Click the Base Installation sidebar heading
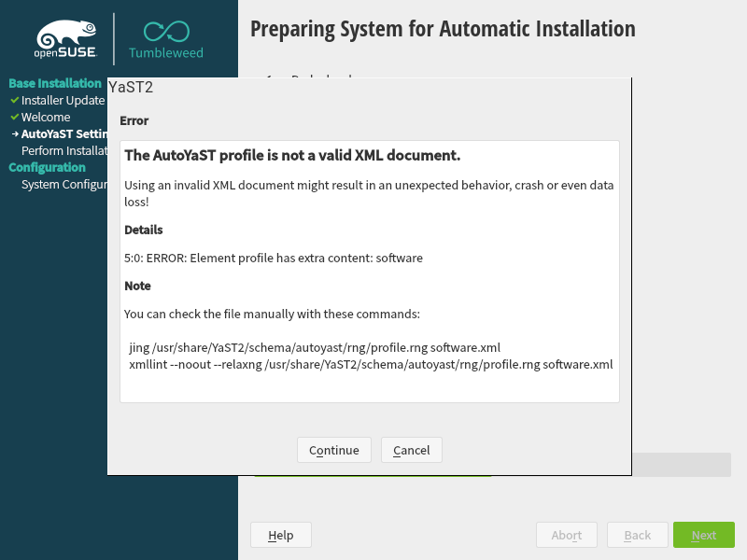Screen dimensions: 747x560 [55, 83]
